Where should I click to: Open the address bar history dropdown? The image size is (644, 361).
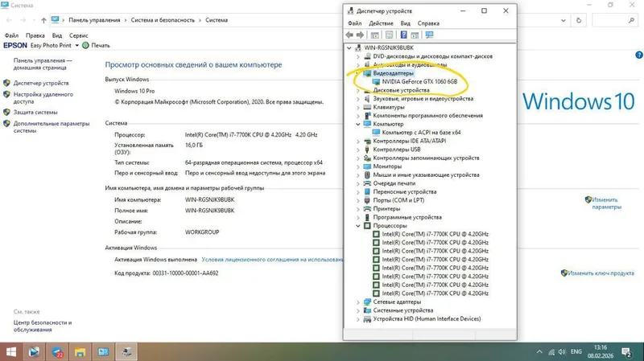563,20
